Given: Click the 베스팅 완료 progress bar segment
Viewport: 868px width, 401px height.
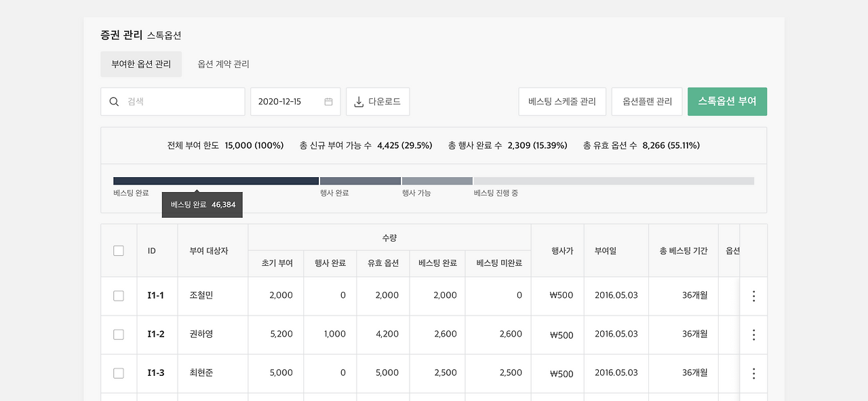Looking at the screenshot, I should click(216, 180).
